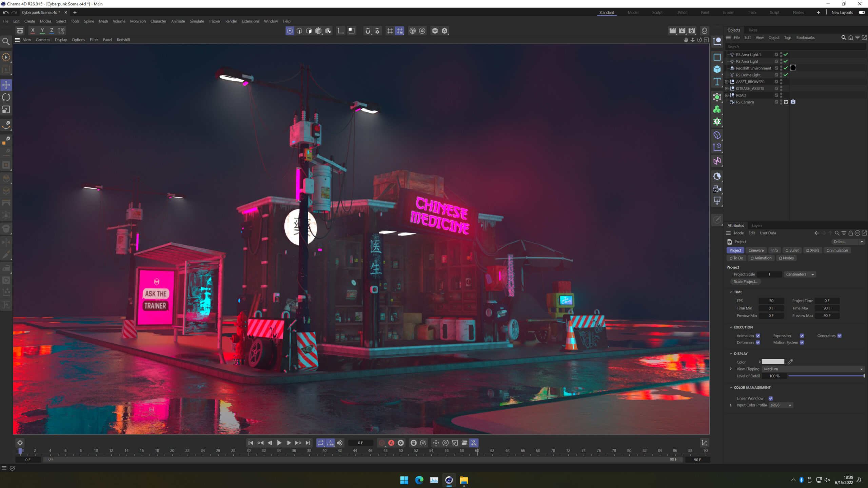Enable Autokeying button
868x488 pixels.
391,443
